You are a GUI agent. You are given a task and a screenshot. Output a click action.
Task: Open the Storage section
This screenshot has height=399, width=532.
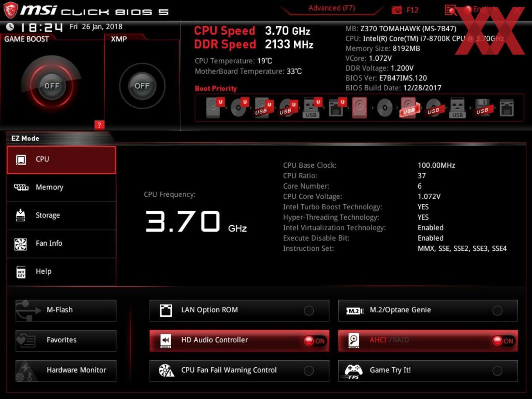point(61,216)
